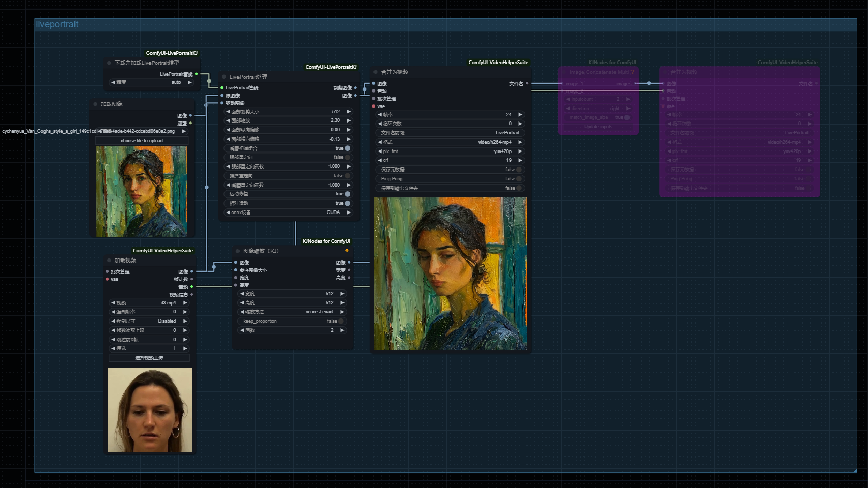The height and width of the screenshot is (488, 868).
Task: Click choose file to upload button
Action: pyautogui.click(x=142, y=141)
